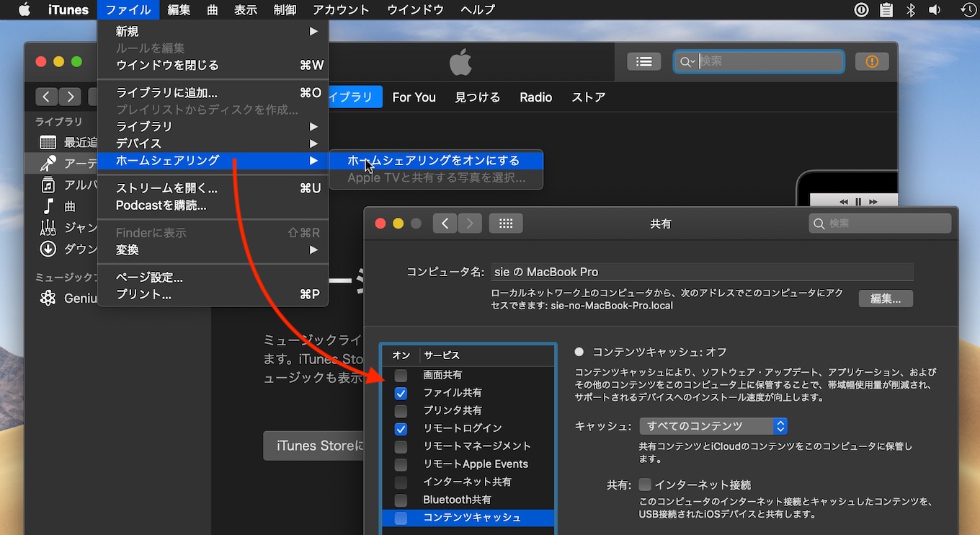Enable the コンテンツキャッシュ checkbox
This screenshot has width=980, height=535.
coord(401,518)
